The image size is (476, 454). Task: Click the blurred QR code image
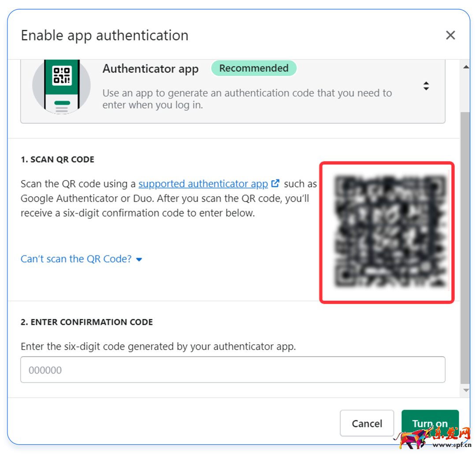click(x=390, y=231)
